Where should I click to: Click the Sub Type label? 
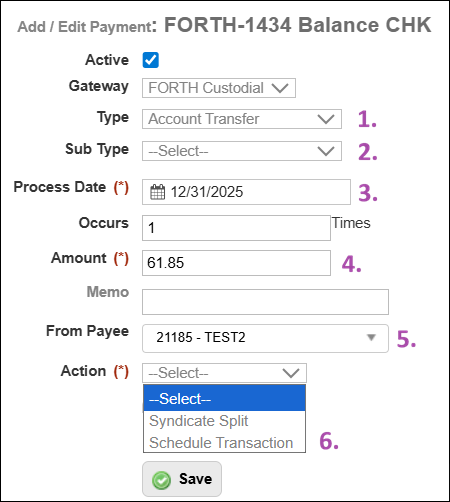[97, 149]
